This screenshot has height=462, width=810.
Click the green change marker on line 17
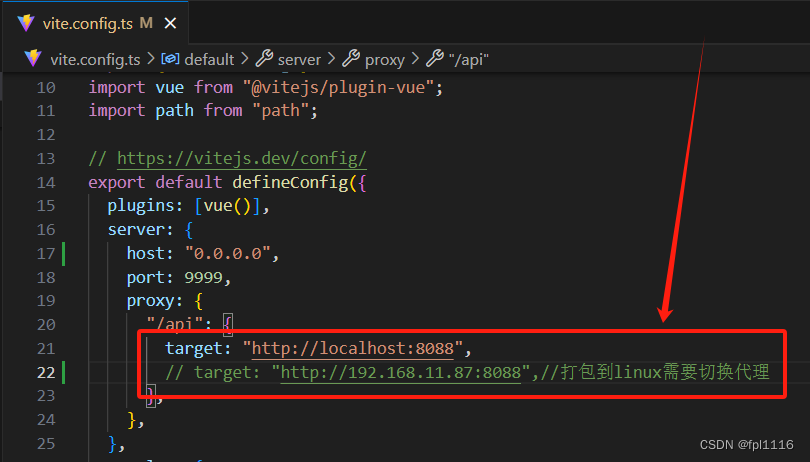click(64, 254)
